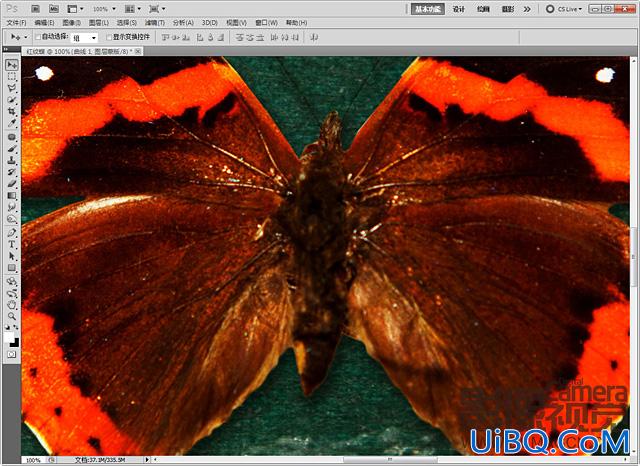This screenshot has height=466, width=640.
Task: Select the document tab at 100%
Action: tap(80, 51)
